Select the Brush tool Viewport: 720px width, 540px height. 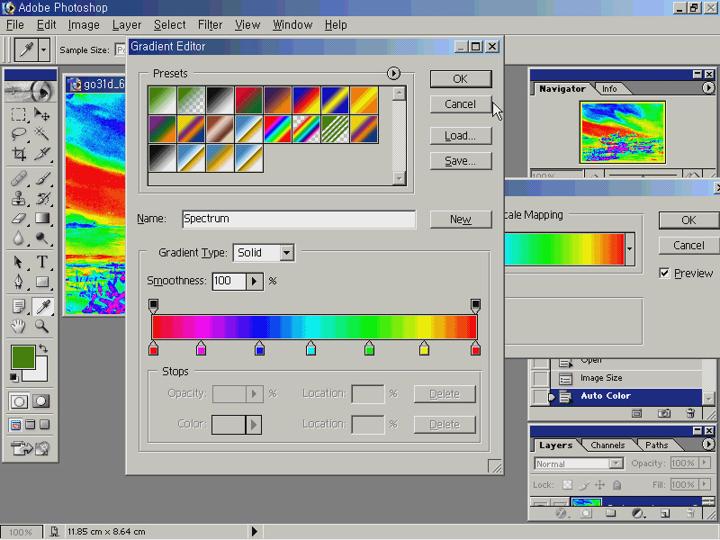pyautogui.click(x=42, y=178)
